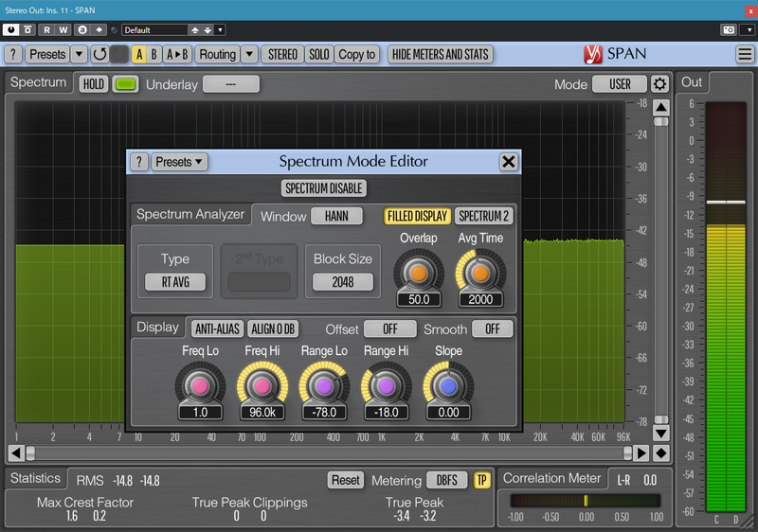Click the Range Lo knob

(324, 386)
